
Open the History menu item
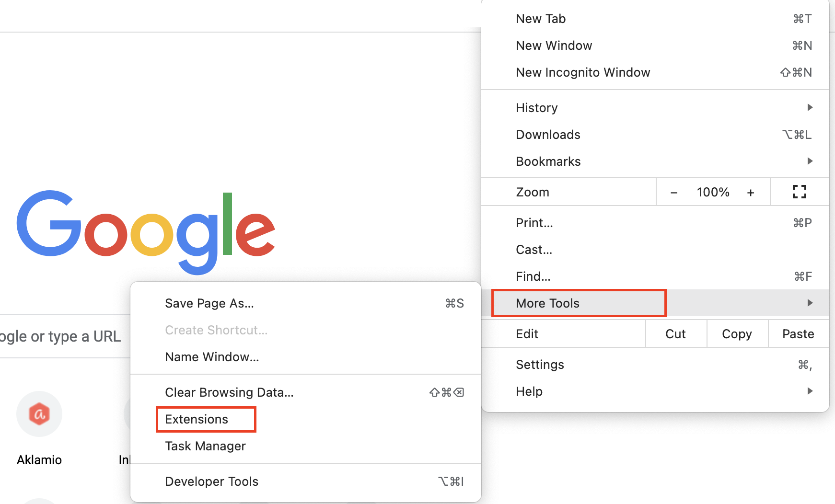tap(655, 108)
